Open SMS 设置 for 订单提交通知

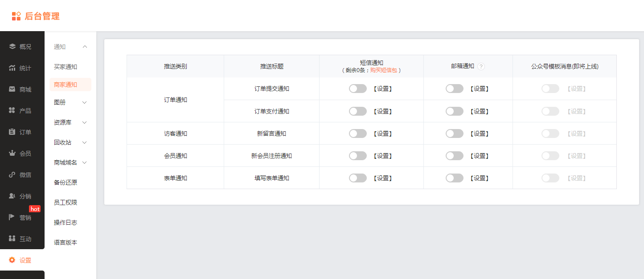(383, 89)
